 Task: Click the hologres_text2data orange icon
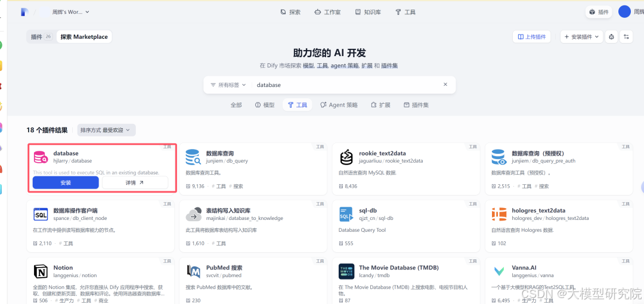point(499,215)
